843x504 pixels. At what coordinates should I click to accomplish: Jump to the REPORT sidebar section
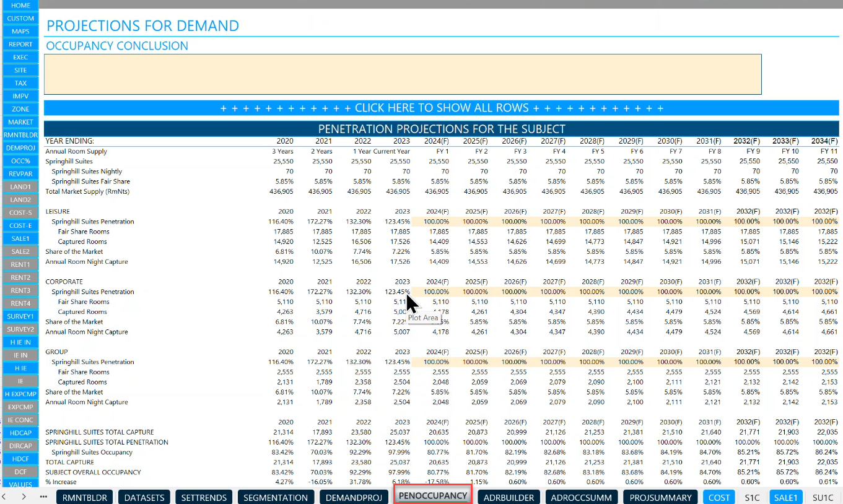point(20,45)
